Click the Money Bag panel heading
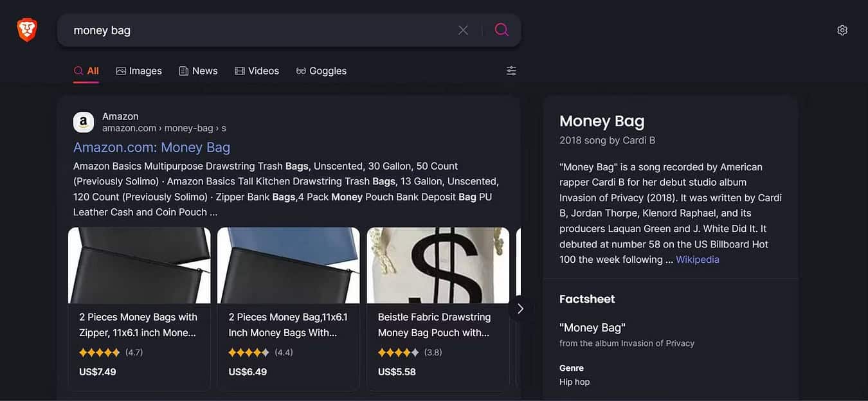Image resolution: width=868 pixels, height=401 pixels. point(602,121)
